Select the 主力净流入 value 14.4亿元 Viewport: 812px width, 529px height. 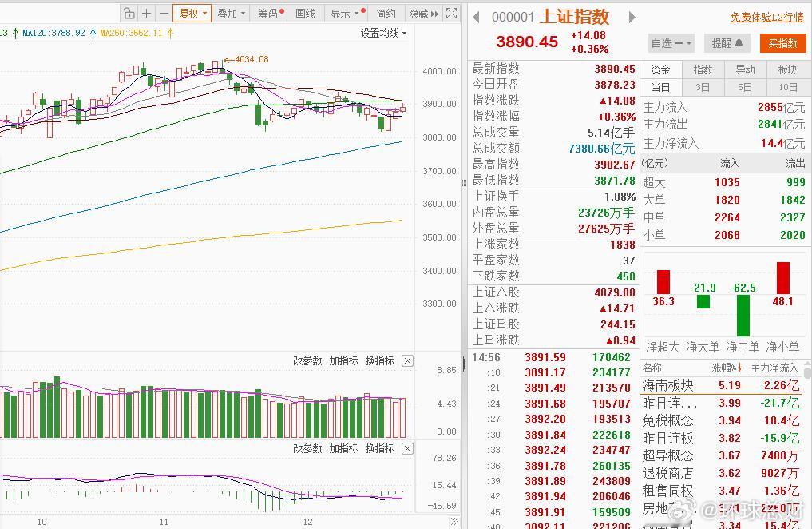click(x=782, y=144)
